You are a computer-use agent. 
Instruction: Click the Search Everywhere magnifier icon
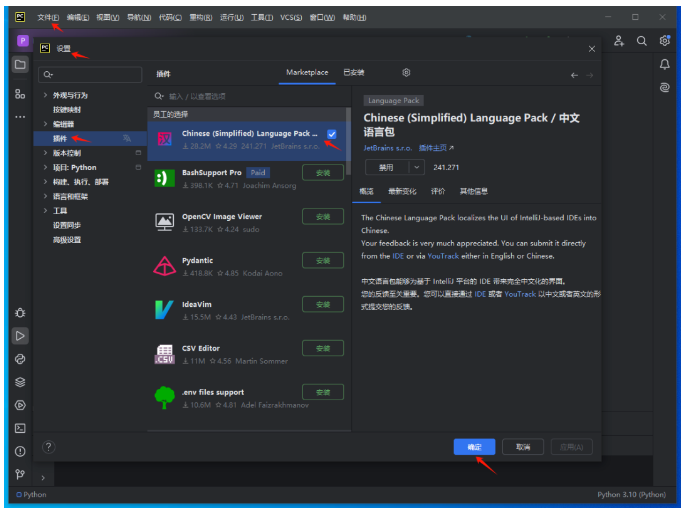pyautogui.click(x=641, y=41)
